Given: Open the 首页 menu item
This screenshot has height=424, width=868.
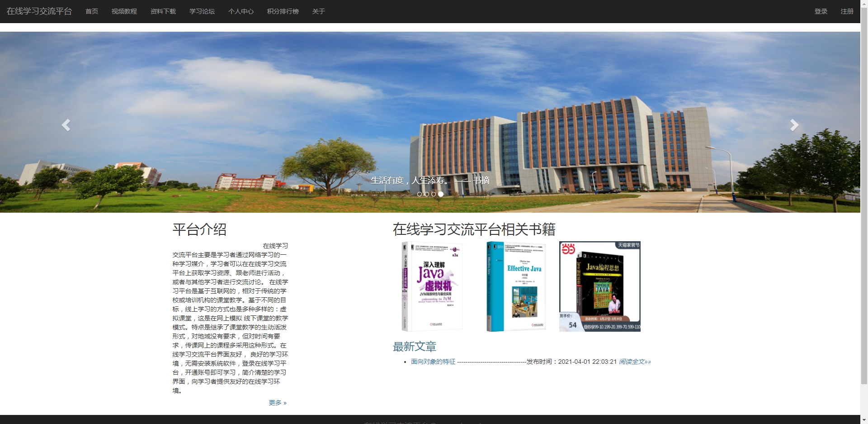Looking at the screenshot, I should pos(91,11).
